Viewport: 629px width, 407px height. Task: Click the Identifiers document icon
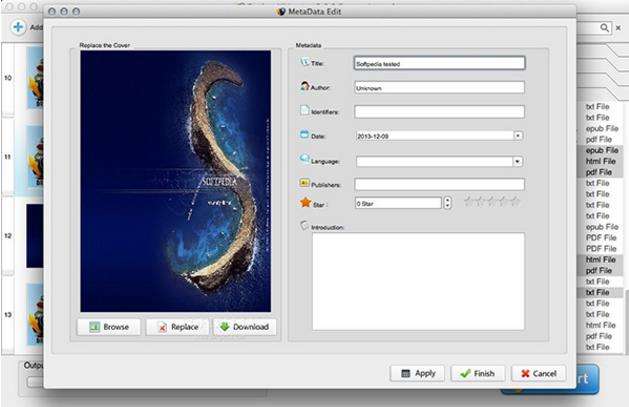305,110
